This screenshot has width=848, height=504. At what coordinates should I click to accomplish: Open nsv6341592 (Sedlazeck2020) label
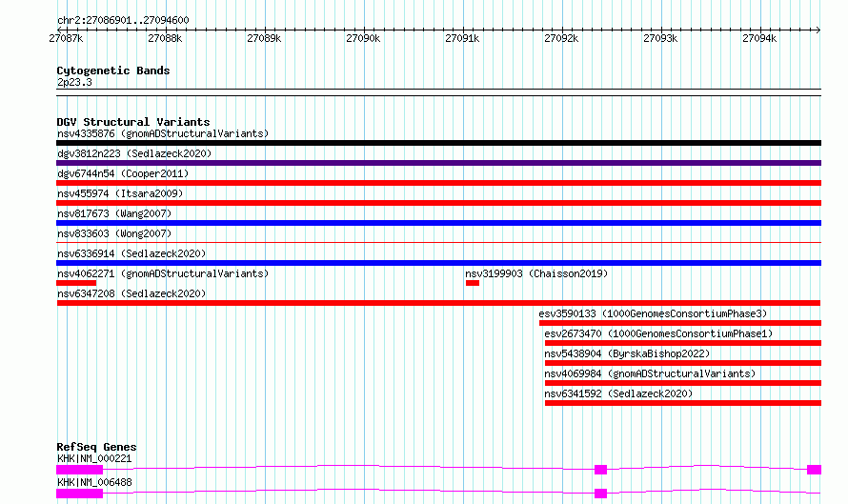618,393
